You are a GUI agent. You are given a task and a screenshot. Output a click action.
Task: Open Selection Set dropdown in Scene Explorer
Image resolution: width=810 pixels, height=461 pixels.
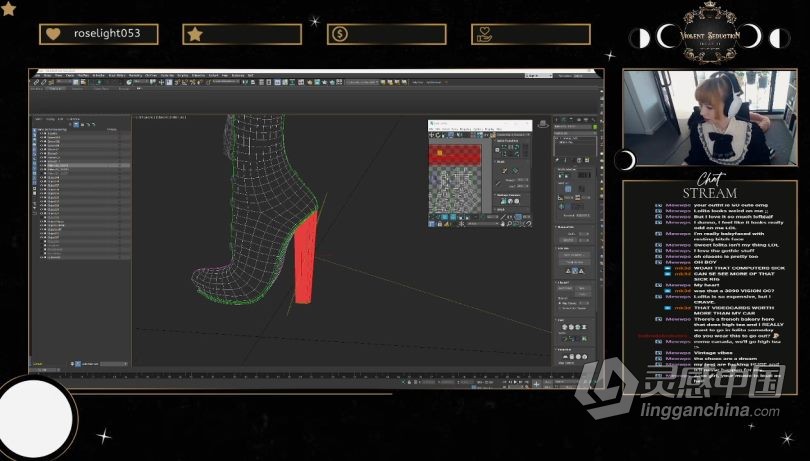(x=114, y=364)
